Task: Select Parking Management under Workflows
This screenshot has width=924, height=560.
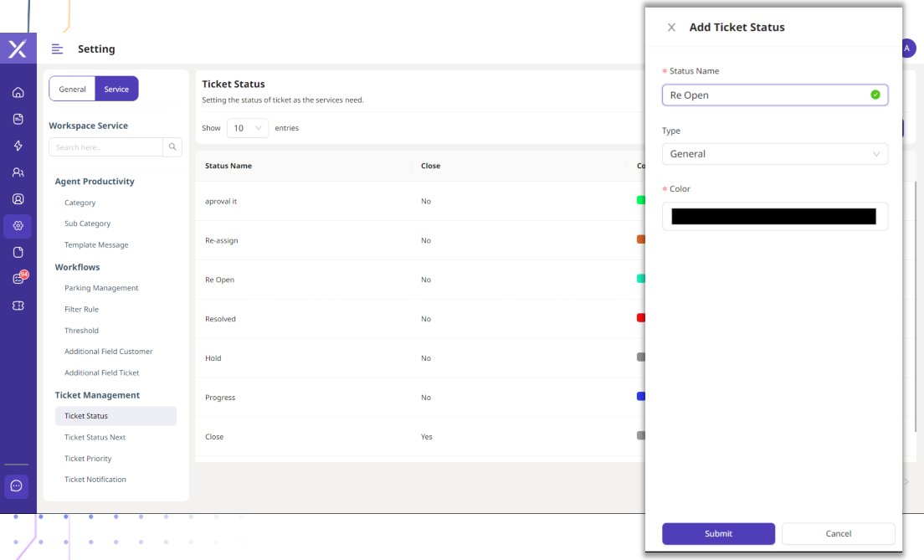Action: point(101,288)
